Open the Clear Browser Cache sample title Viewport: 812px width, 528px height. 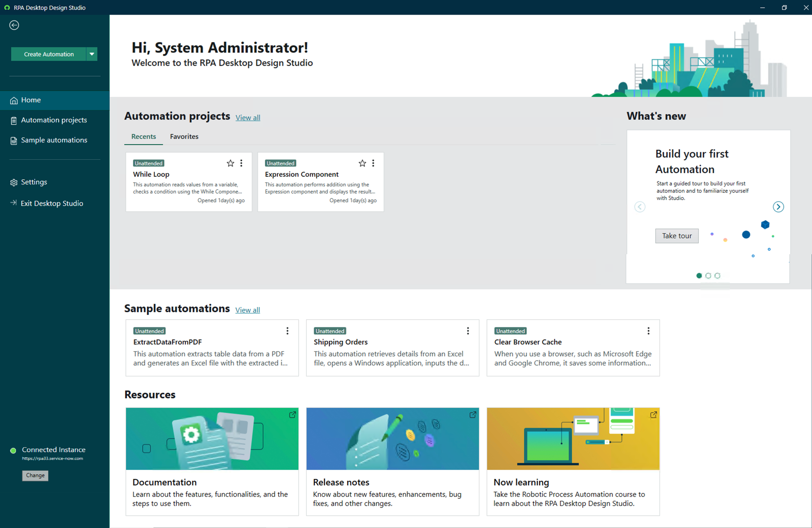coord(528,342)
